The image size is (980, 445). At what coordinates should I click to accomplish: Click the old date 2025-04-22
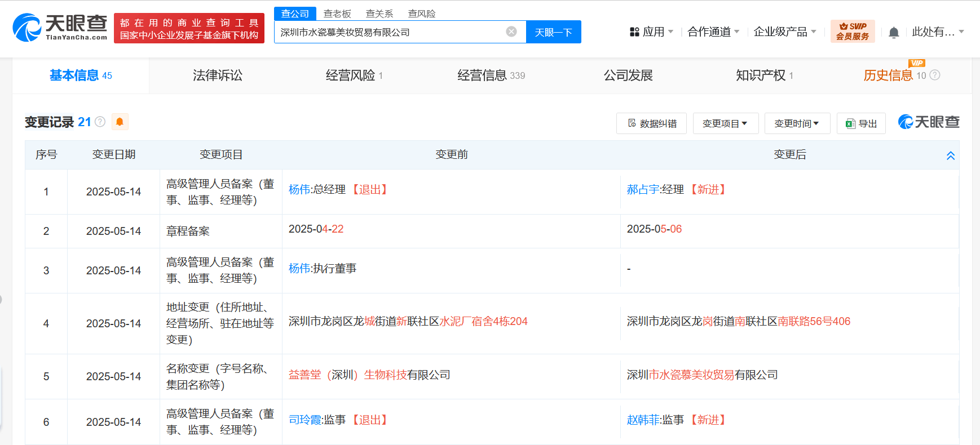pyautogui.click(x=316, y=229)
